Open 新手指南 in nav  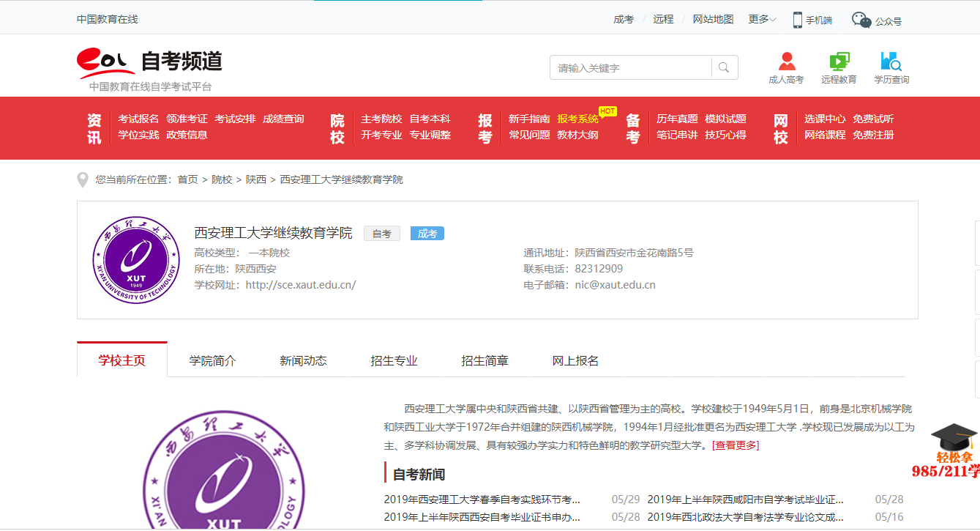pyautogui.click(x=529, y=119)
